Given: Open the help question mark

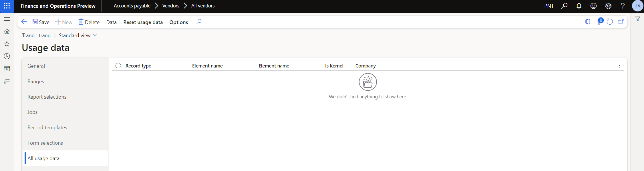Looking at the screenshot, I should click(623, 6).
